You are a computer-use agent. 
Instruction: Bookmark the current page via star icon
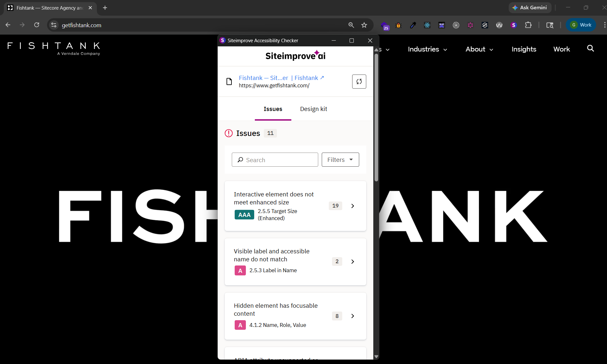coord(364,25)
